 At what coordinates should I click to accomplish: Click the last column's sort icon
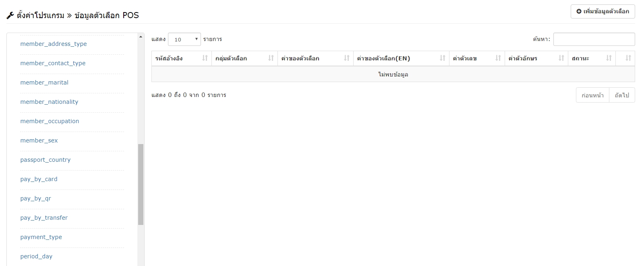coord(628,58)
